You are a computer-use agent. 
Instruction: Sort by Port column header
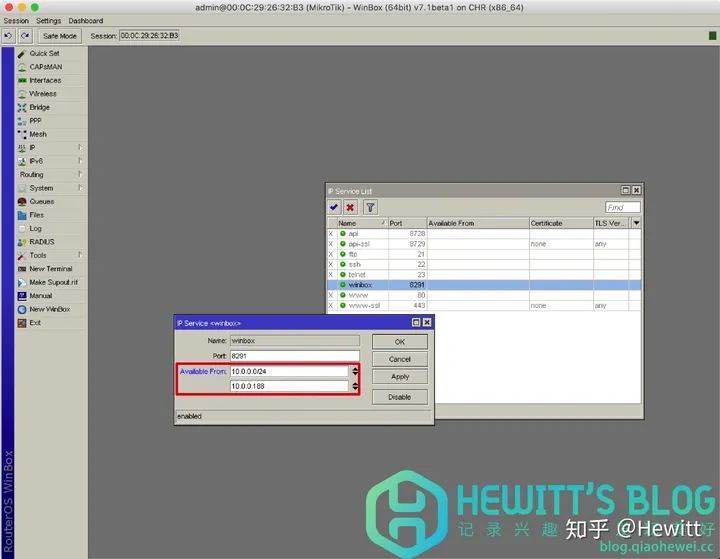(407, 223)
